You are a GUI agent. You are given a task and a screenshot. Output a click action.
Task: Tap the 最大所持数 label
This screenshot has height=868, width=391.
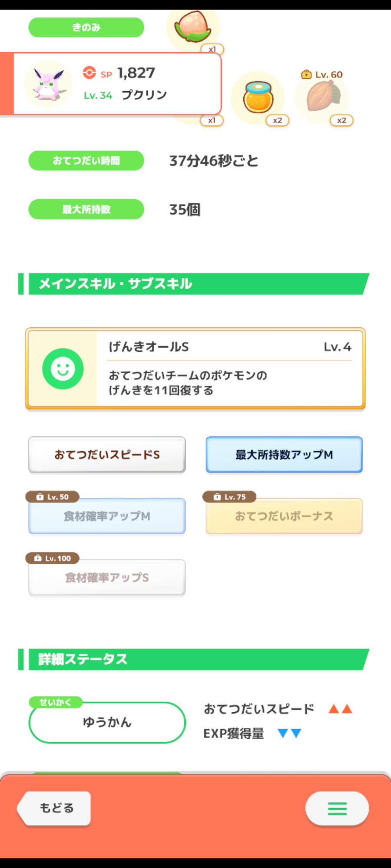[x=86, y=209]
